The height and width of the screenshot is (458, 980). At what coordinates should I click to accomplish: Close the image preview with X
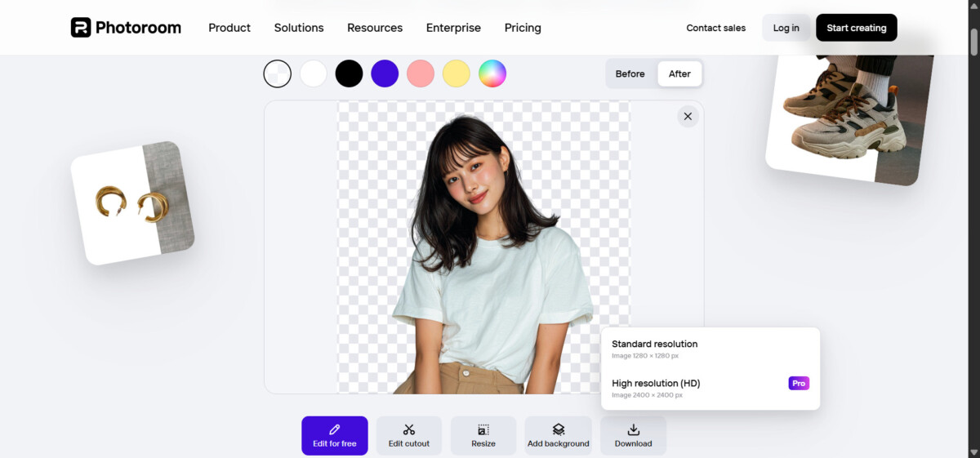pyautogui.click(x=688, y=117)
